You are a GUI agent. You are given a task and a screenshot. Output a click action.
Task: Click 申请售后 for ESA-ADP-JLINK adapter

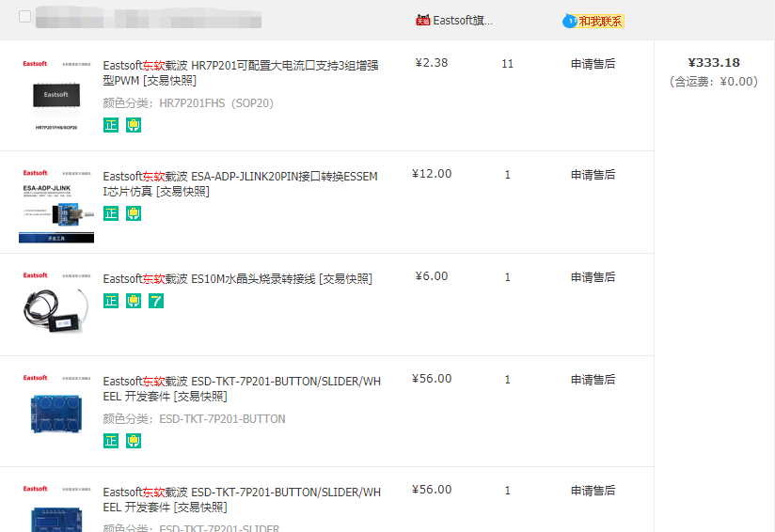pyautogui.click(x=593, y=175)
